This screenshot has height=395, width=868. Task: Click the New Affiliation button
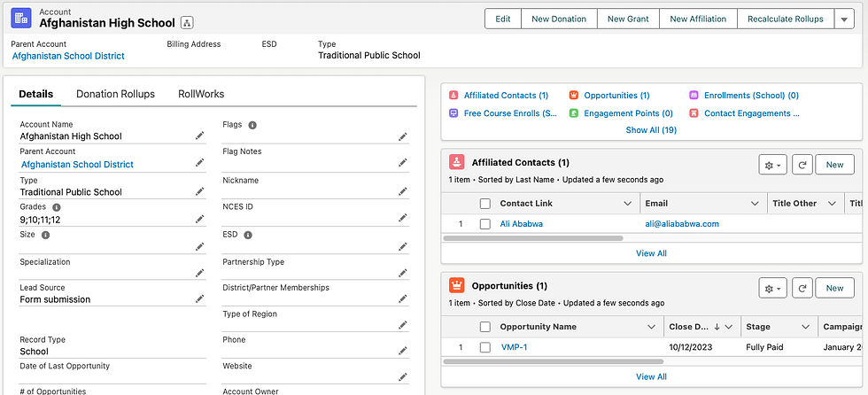tap(698, 19)
